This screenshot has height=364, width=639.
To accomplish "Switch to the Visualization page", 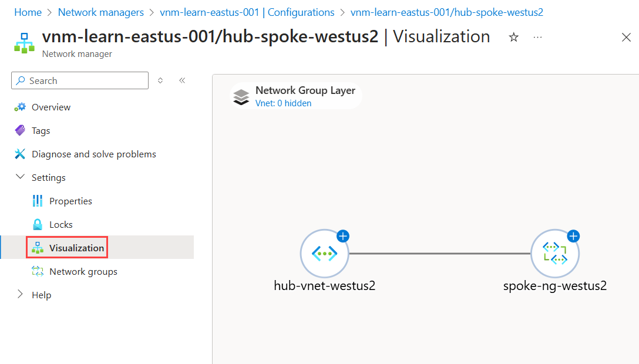I will 66,247.
